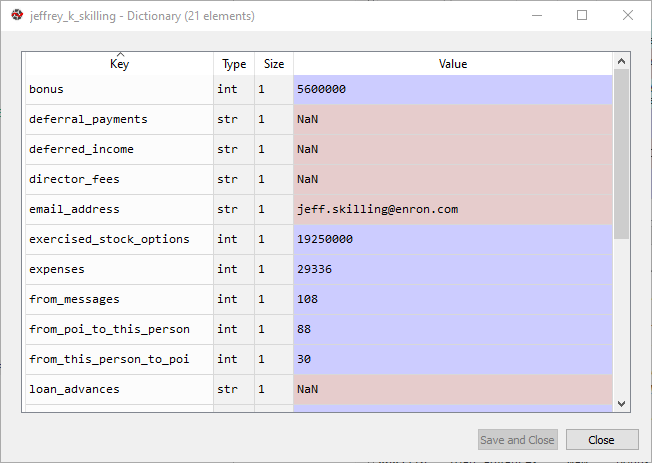Click the Spyder app icon in title bar
The image size is (652, 463).
pyautogui.click(x=17, y=16)
